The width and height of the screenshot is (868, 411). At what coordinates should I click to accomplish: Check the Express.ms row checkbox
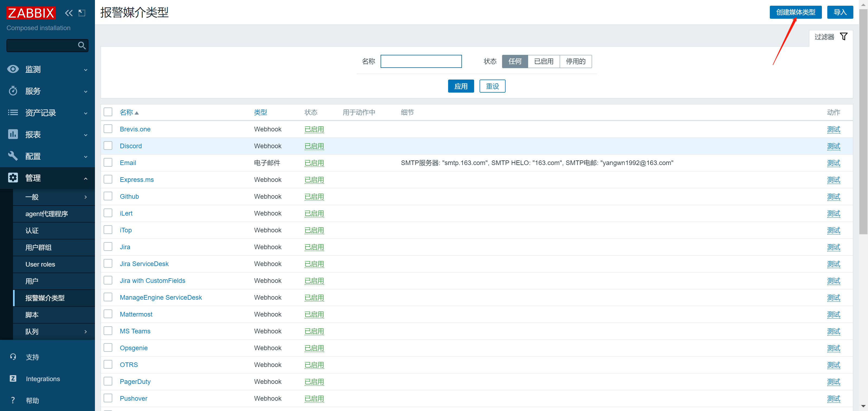click(x=108, y=179)
